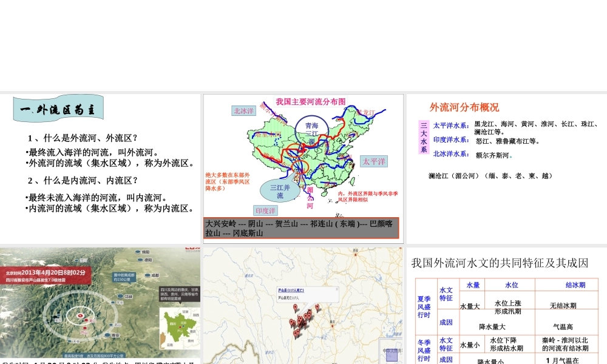The width and height of the screenshot is (607, 364).
Task: Select text 2、什么是内流河、内流区？
Action: [83, 181]
